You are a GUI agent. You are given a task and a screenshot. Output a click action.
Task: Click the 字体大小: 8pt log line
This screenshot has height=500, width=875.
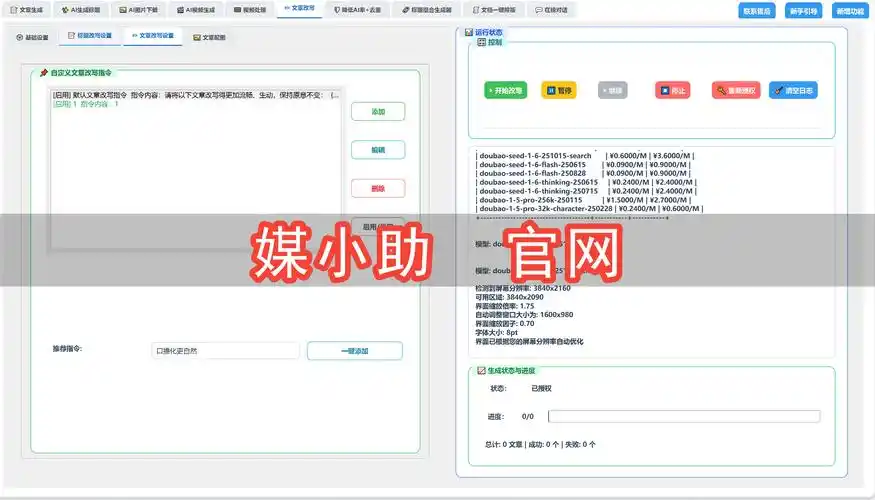click(x=496, y=333)
